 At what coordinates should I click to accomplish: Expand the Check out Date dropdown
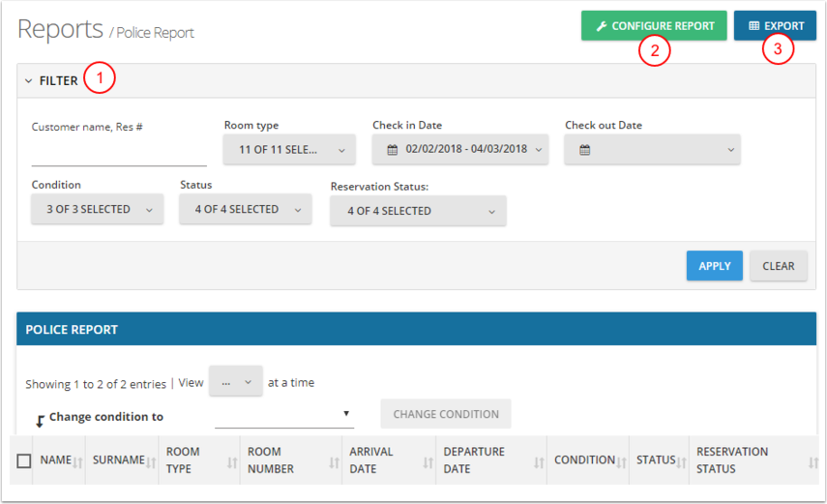coord(652,150)
